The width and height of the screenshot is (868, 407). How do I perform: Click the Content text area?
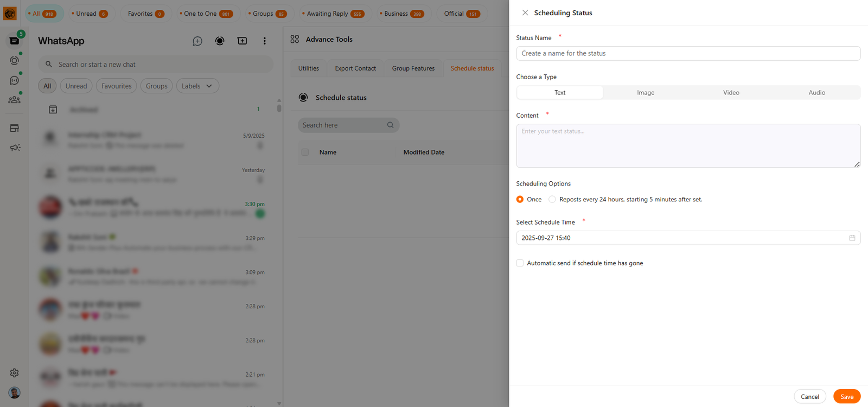point(688,146)
